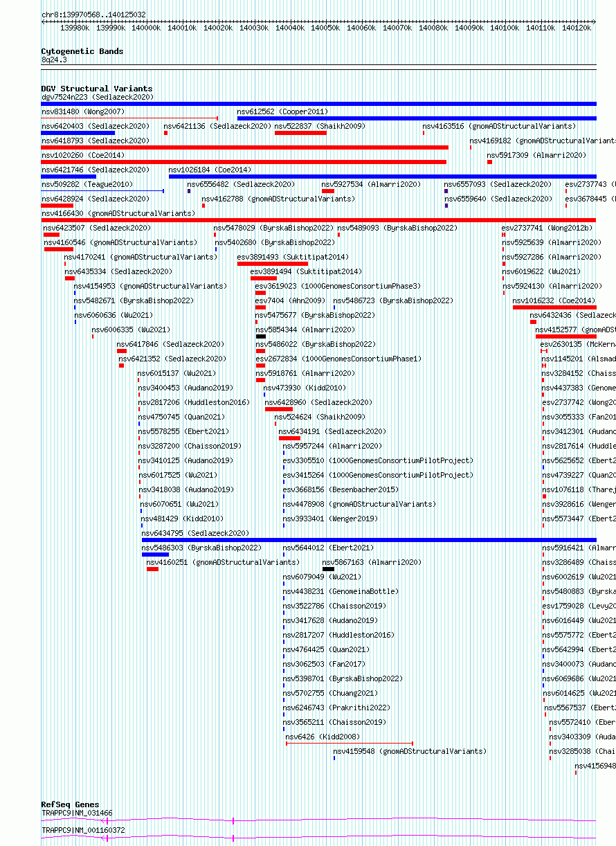The height and width of the screenshot is (846, 616).
Task: Click the chr8:139970568..140125032 coordinates label
Action: point(93,15)
